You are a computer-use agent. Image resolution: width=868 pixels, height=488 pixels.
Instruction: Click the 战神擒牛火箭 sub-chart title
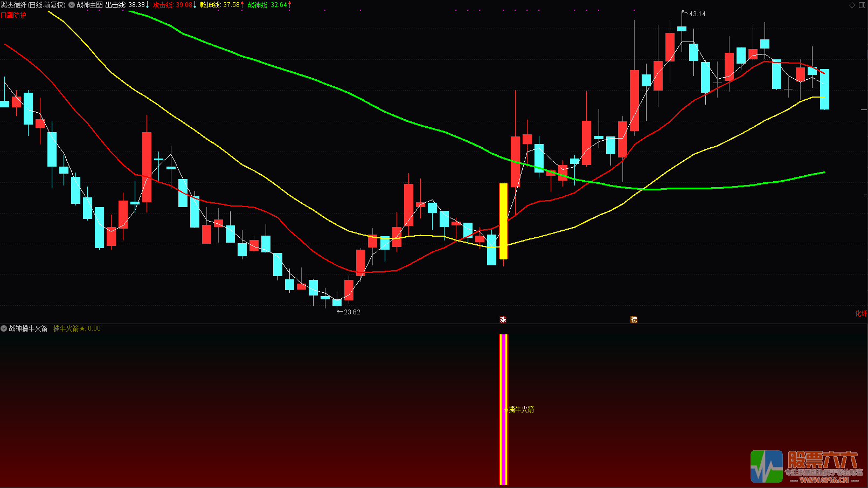tap(28, 328)
